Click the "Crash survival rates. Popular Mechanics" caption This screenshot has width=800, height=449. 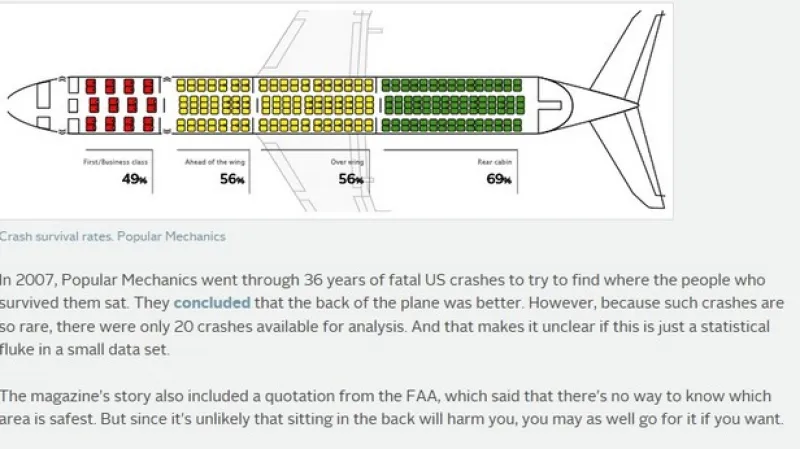pos(112,237)
